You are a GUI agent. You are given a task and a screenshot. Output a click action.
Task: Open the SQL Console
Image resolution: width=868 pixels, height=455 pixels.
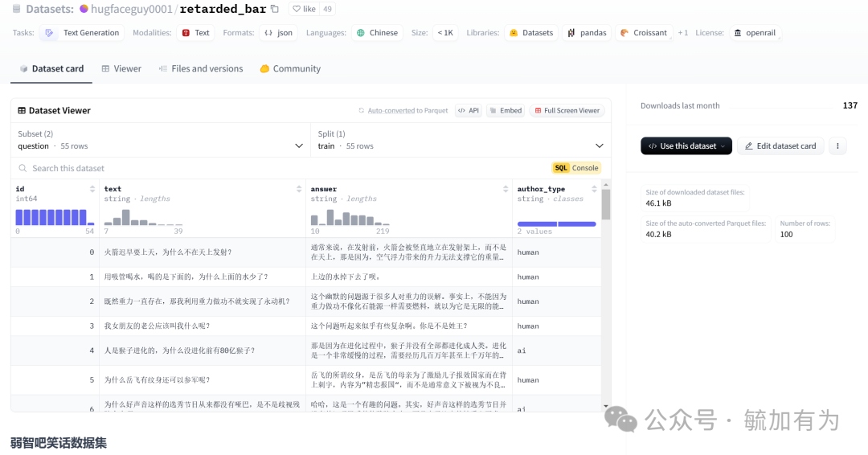(x=576, y=168)
